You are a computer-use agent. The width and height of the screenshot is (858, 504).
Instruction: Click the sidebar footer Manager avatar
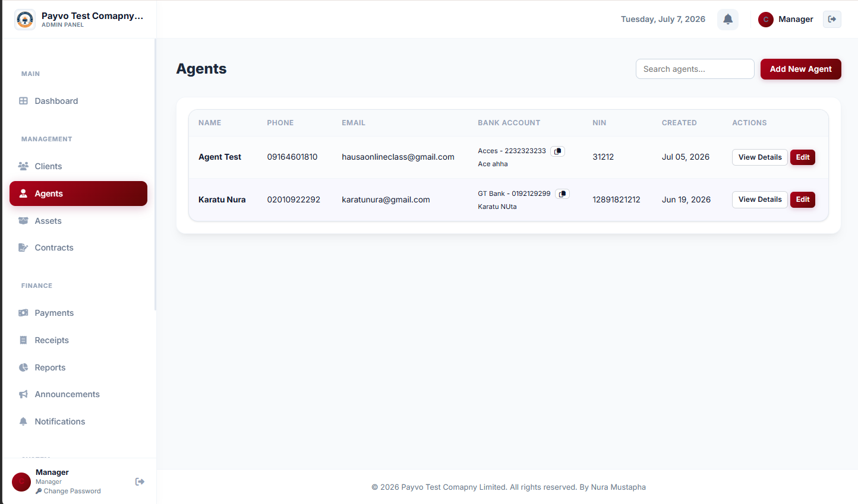21,482
